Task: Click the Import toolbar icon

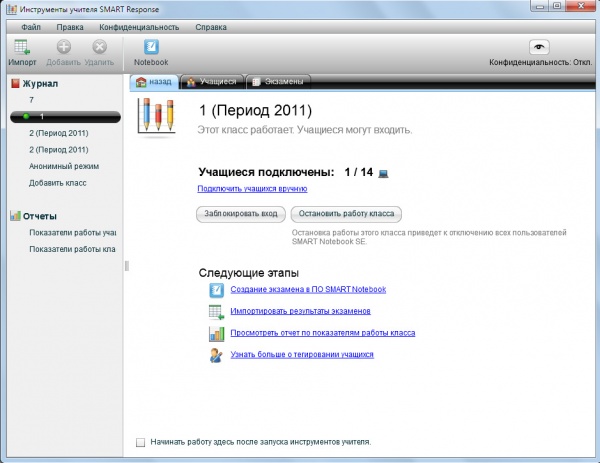Action: coord(22,47)
